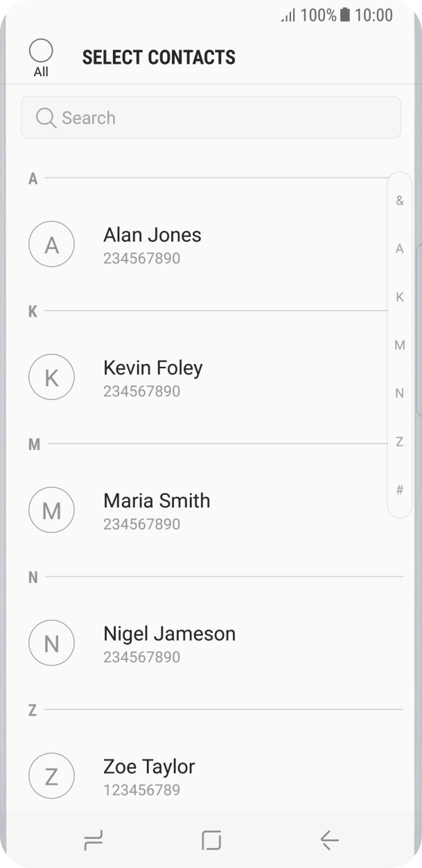The width and height of the screenshot is (422, 868).
Task: Tap Maria Smith's M avatar
Action: [x=51, y=510]
